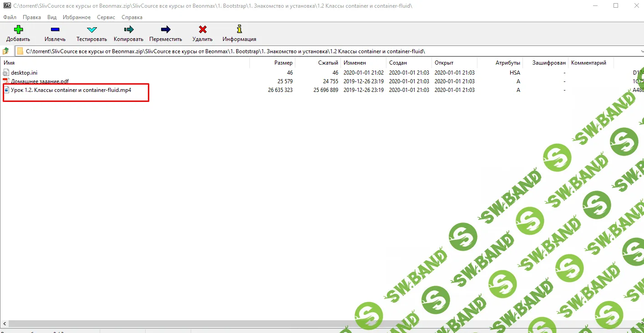Screen dimensions: 644x333
Task: Click the Добавить (Add) green plus icon
Action: point(18,30)
